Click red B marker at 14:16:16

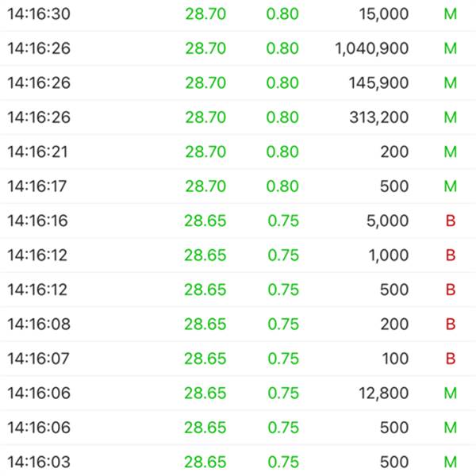[451, 221]
